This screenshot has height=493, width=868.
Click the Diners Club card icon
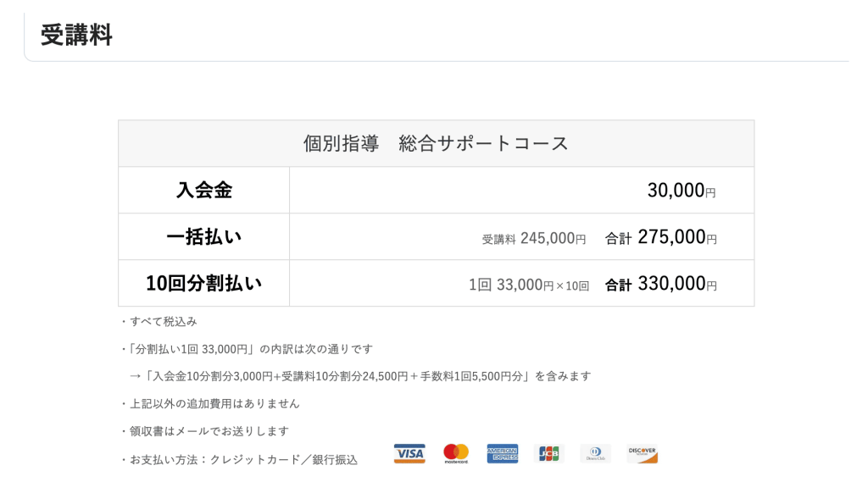[x=596, y=453]
